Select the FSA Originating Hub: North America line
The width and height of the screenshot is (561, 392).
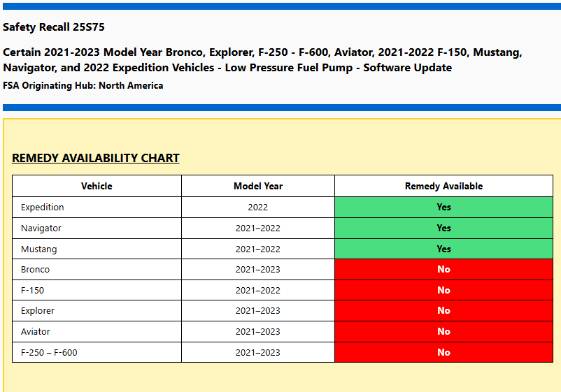point(83,86)
